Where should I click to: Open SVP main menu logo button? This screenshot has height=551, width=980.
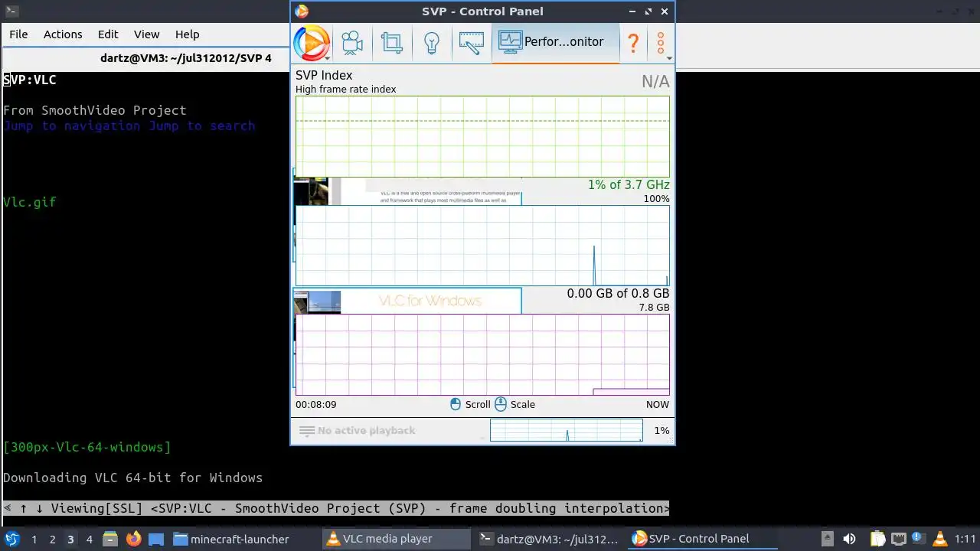click(312, 43)
